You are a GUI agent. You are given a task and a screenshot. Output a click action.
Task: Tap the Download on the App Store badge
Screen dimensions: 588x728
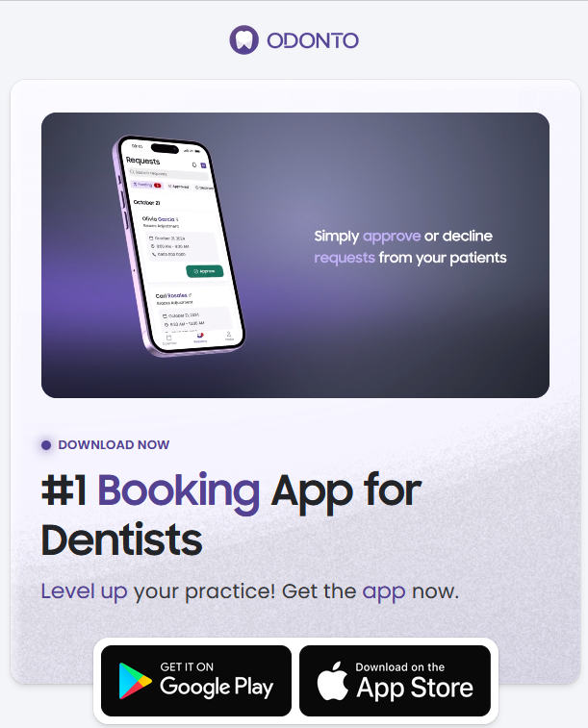tap(395, 681)
